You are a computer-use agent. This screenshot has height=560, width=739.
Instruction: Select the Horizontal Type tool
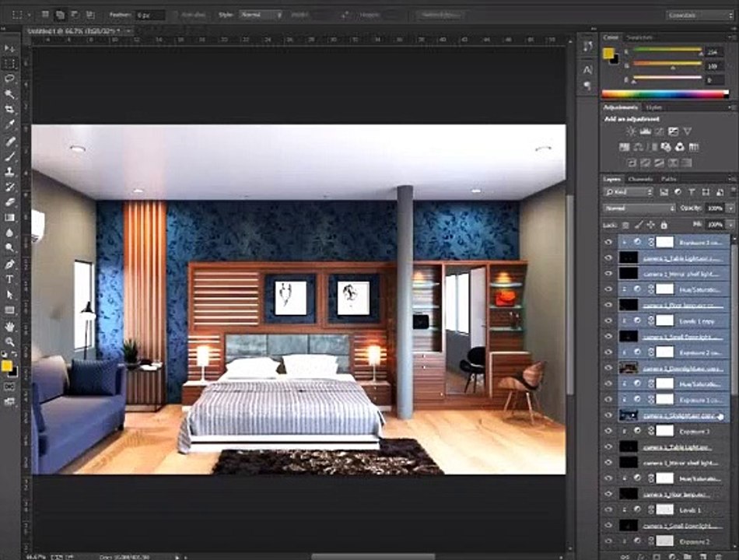pos(9,279)
